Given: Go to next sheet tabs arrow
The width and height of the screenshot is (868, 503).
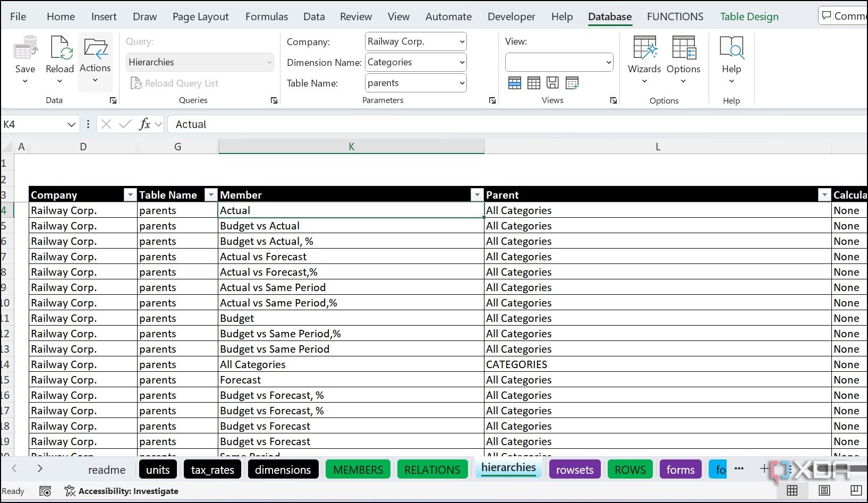Looking at the screenshot, I should click(40, 468).
